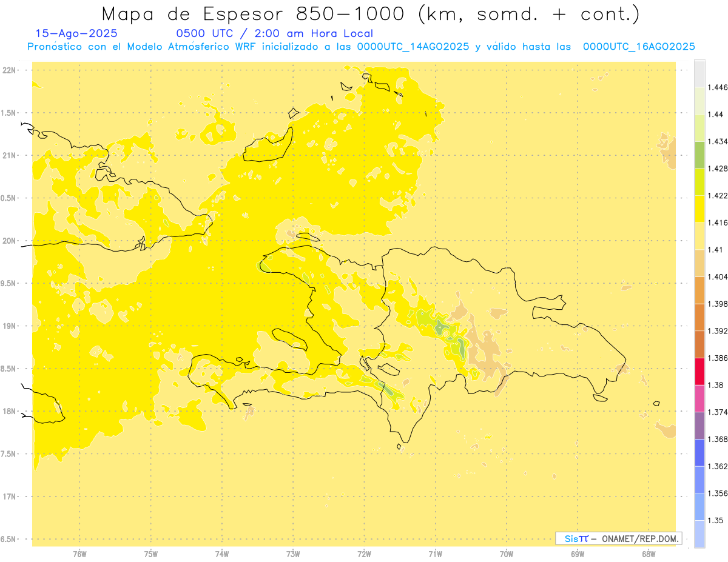The height and width of the screenshot is (562, 728).
Task: Click the longitude label "68W"
Action: [x=649, y=554]
